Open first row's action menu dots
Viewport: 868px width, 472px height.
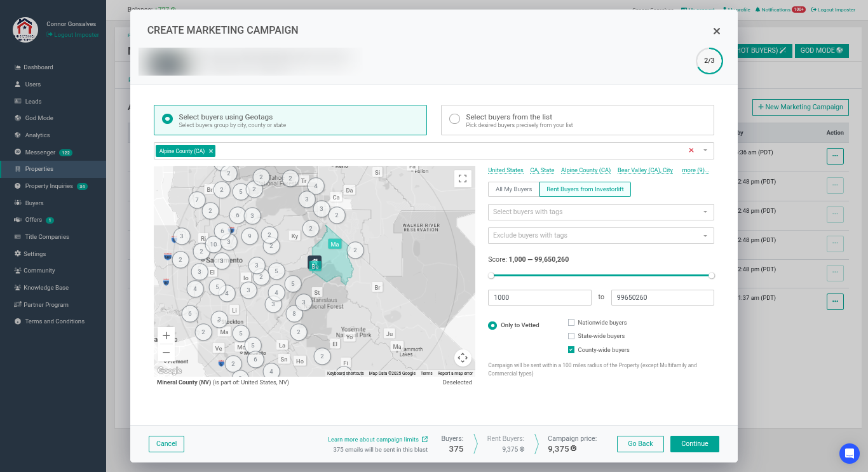pos(835,156)
